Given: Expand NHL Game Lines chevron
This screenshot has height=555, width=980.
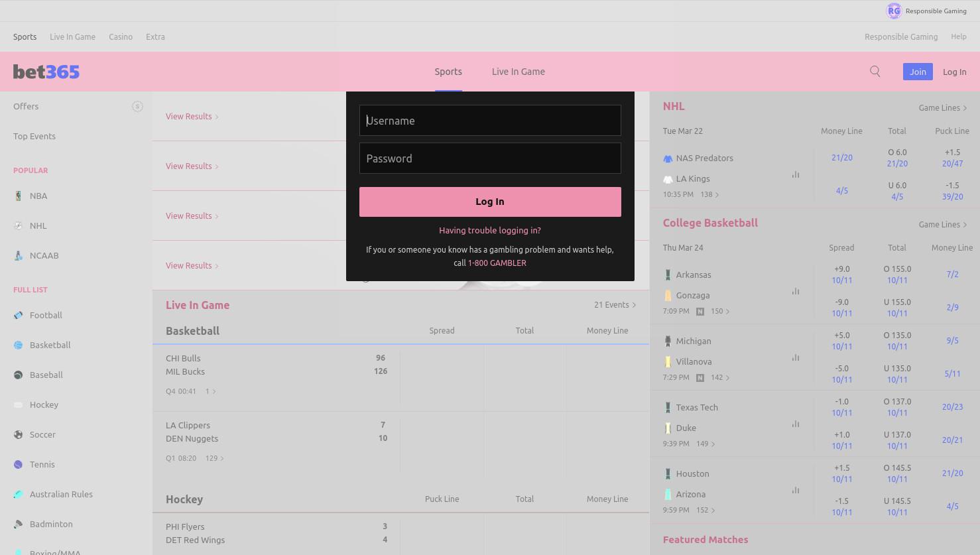Looking at the screenshot, I should pyautogui.click(x=965, y=108).
